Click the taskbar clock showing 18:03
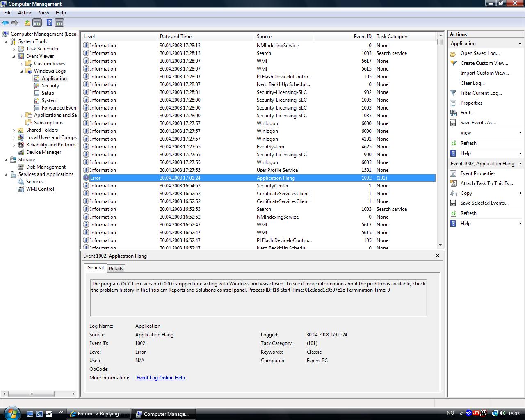 (514, 414)
